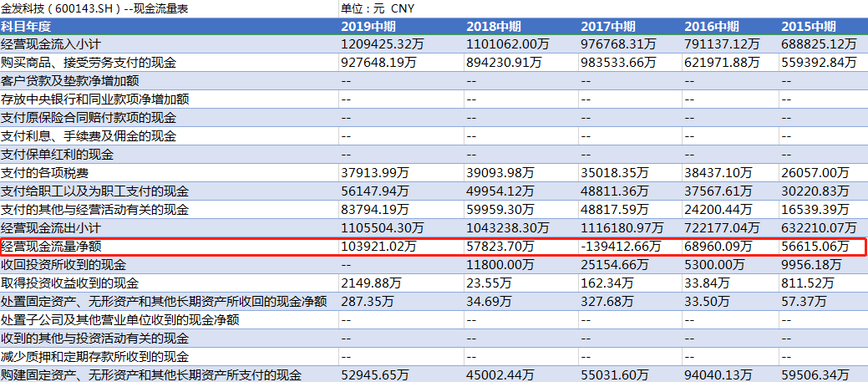Viewport: 868px width, 382px height.
Task: Select the 94040.13万 cell in 2016
Action: click(722, 375)
